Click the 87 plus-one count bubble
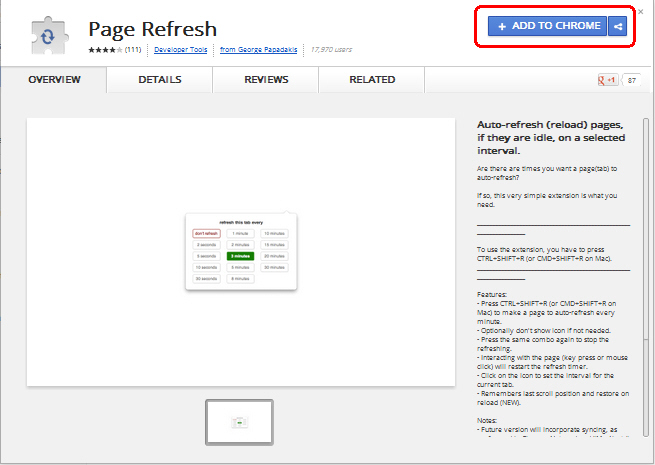Image resolution: width=655 pixels, height=465 pixels. click(631, 80)
